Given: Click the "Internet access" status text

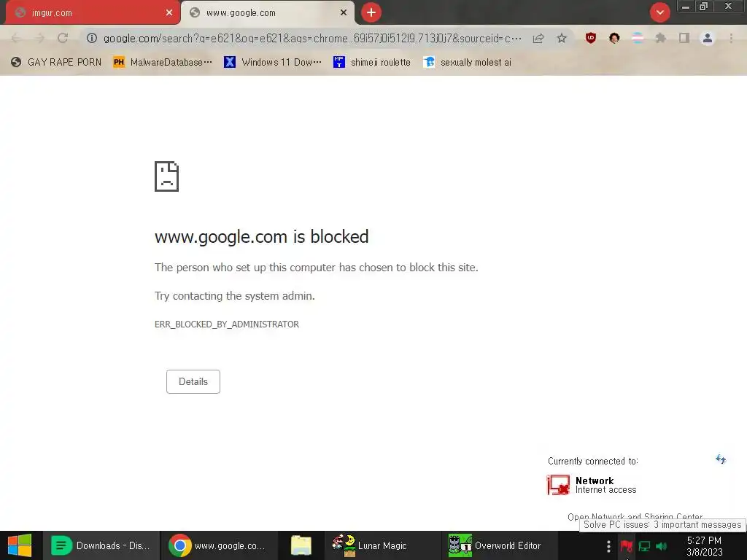Looking at the screenshot, I should coord(606,490).
